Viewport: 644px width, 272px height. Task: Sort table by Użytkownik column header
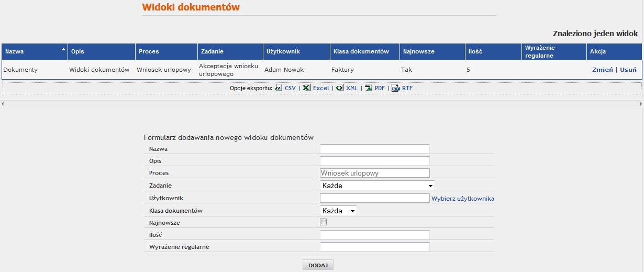coord(283,51)
